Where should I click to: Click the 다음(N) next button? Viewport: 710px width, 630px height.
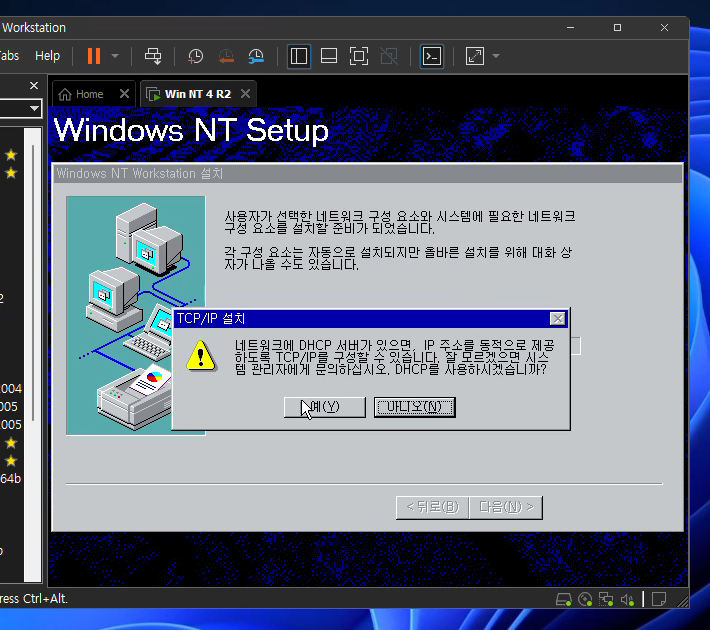click(x=506, y=507)
